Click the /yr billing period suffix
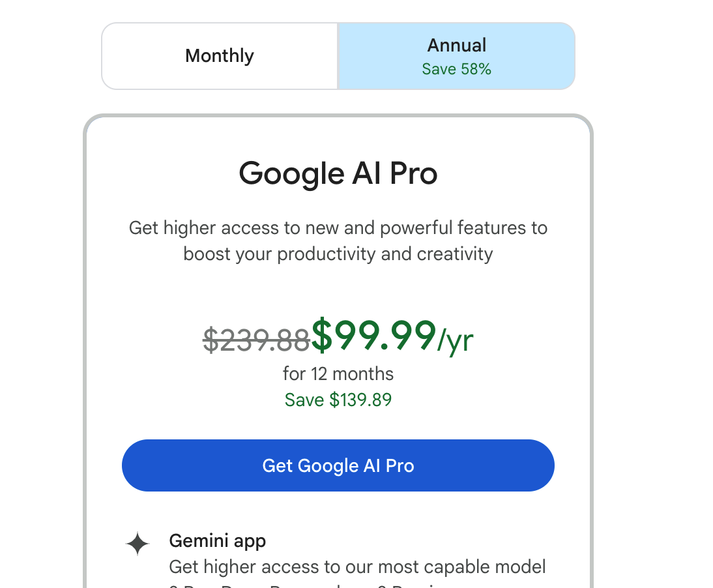713x588 pixels. click(x=455, y=340)
